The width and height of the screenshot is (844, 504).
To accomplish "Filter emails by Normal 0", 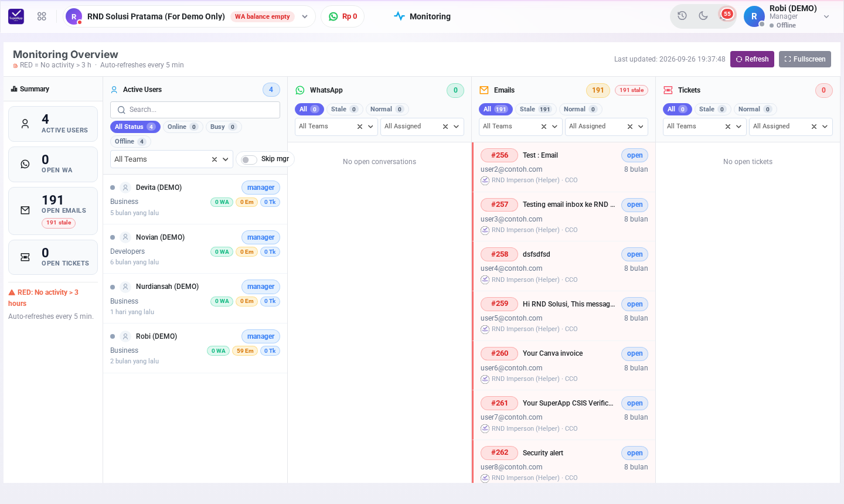I will point(580,109).
